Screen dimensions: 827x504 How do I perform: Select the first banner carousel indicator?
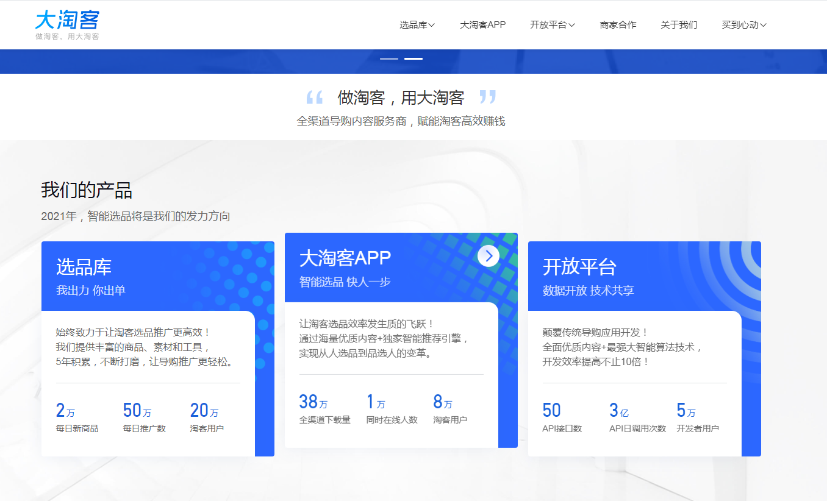pyautogui.click(x=389, y=59)
